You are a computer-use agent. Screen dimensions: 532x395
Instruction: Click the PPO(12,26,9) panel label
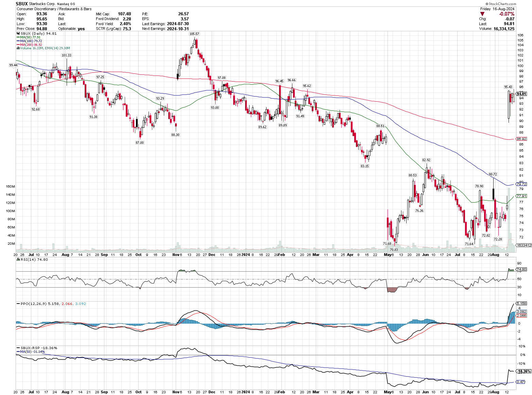click(51, 304)
